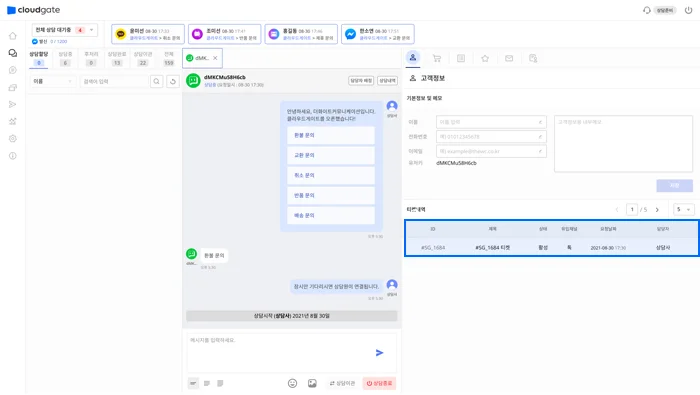
Task: Click the left outlined button in the chat header
Action: point(361,81)
